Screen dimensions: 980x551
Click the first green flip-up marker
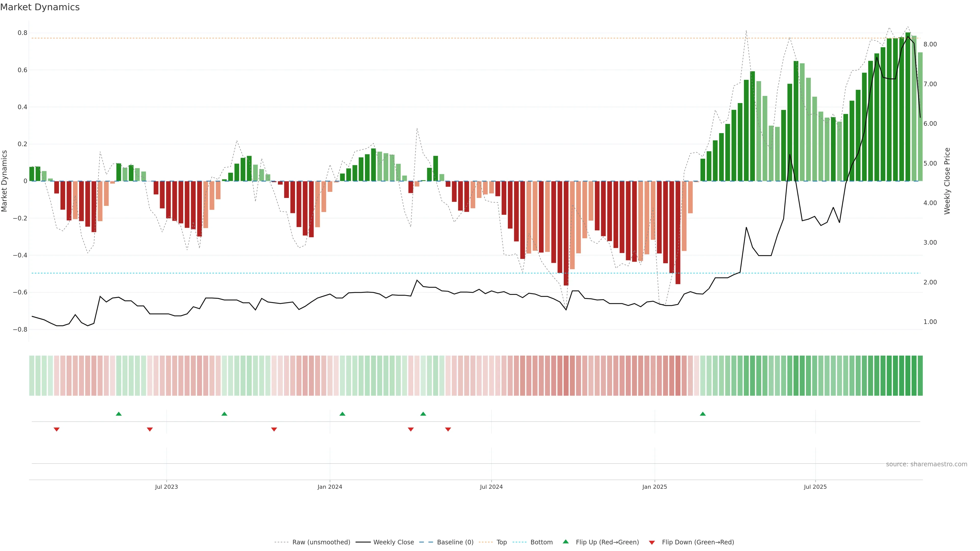click(x=119, y=414)
